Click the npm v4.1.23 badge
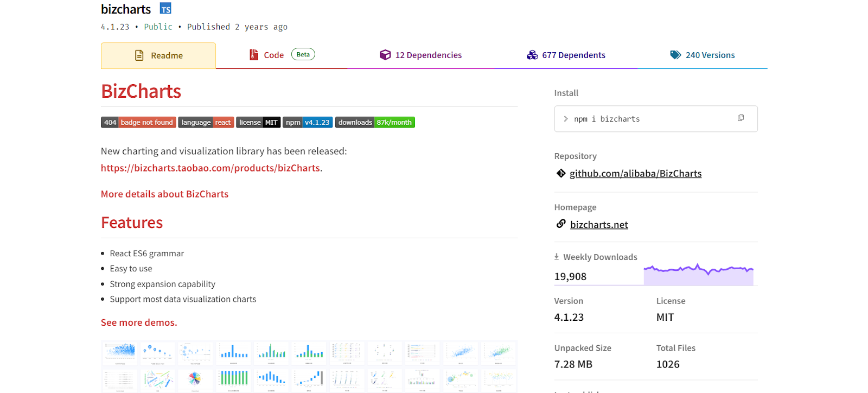868x393 pixels. tap(307, 123)
